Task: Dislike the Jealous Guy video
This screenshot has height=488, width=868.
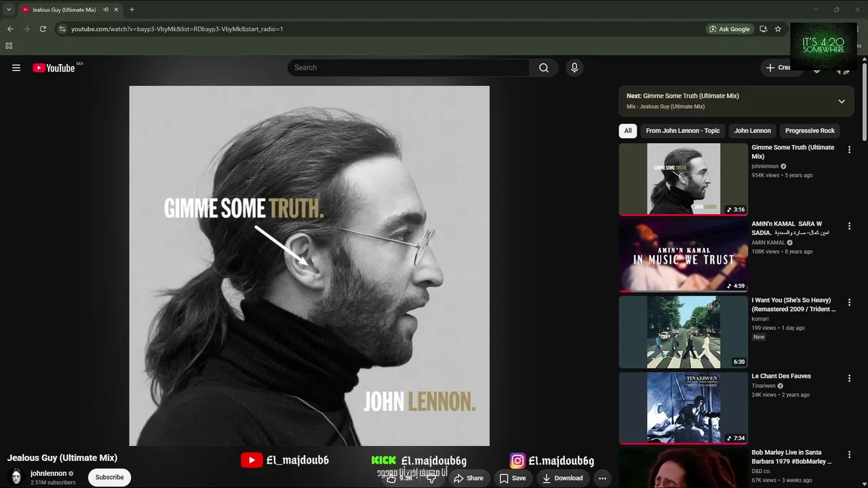Action: (x=431, y=478)
